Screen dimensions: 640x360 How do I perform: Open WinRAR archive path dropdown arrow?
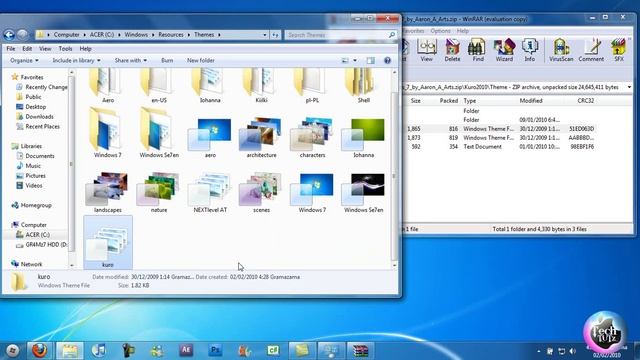[629, 87]
